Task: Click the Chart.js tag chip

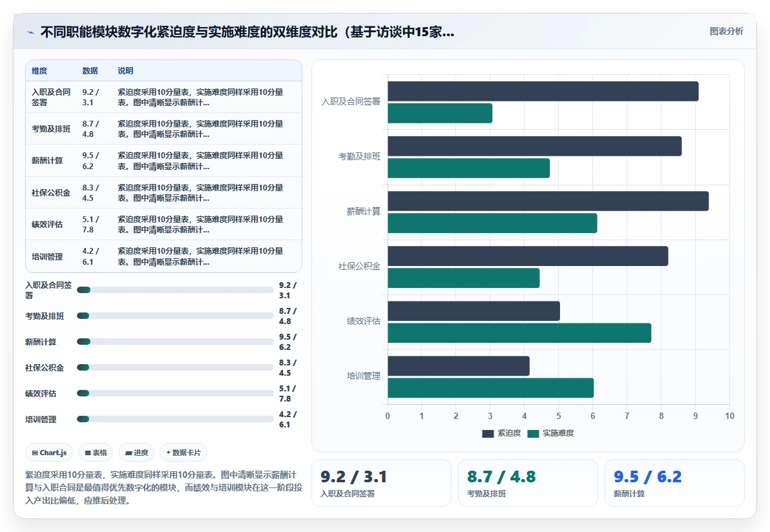Action: pyautogui.click(x=49, y=453)
